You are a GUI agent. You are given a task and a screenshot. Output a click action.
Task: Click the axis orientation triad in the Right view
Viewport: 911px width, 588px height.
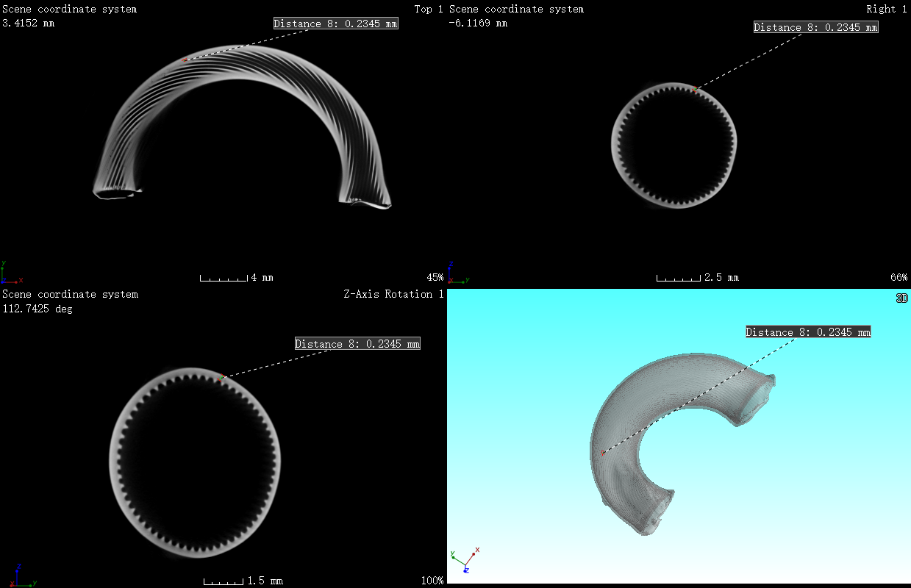tap(457, 273)
